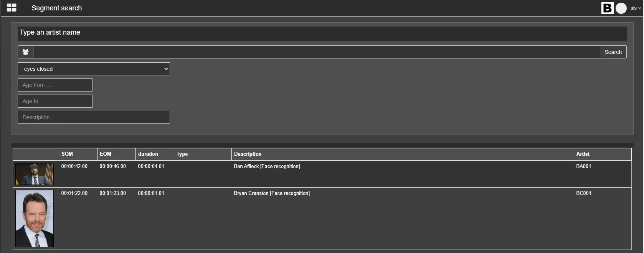Click the "Age from" input field

click(55, 85)
